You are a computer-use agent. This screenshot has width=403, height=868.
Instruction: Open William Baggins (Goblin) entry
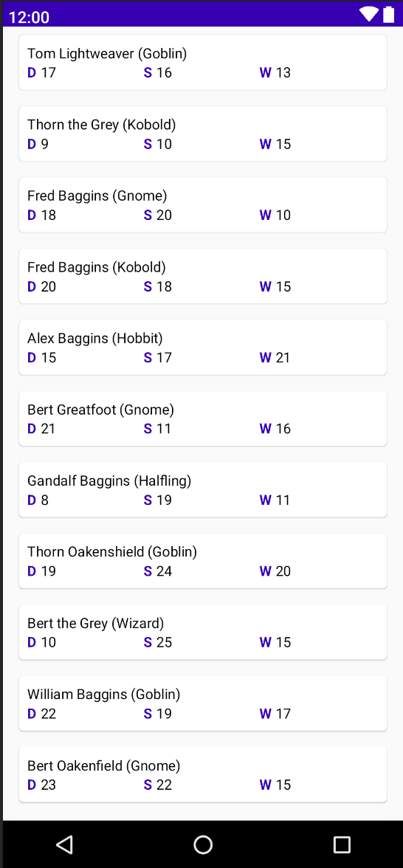click(202, 703)
